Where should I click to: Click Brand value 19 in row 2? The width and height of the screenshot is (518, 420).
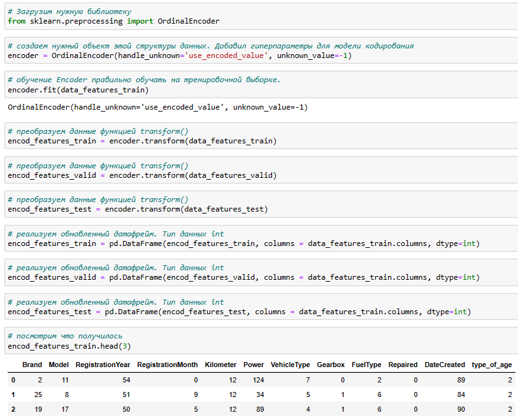tap(38, 409)
